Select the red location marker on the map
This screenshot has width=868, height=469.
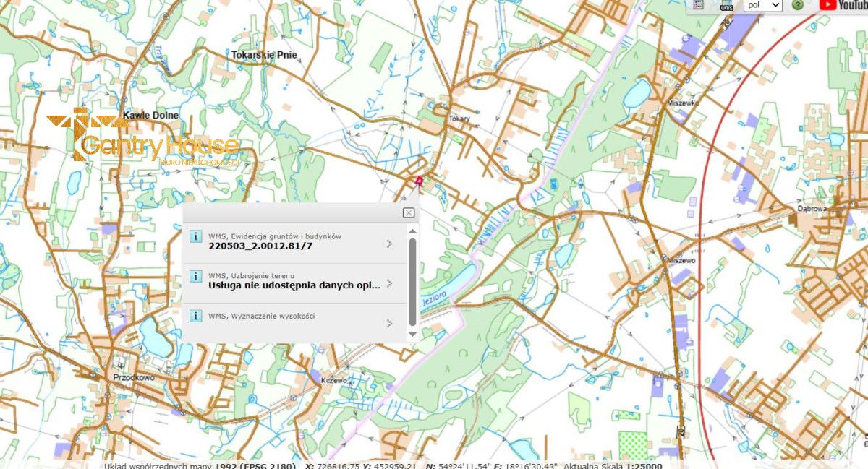pos(420,181)
